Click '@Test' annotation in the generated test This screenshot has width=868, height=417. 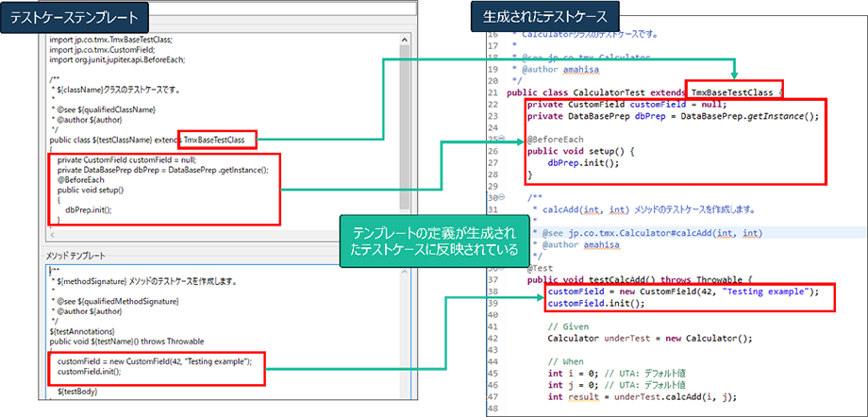pyautogui.click(x=540, y=268)
